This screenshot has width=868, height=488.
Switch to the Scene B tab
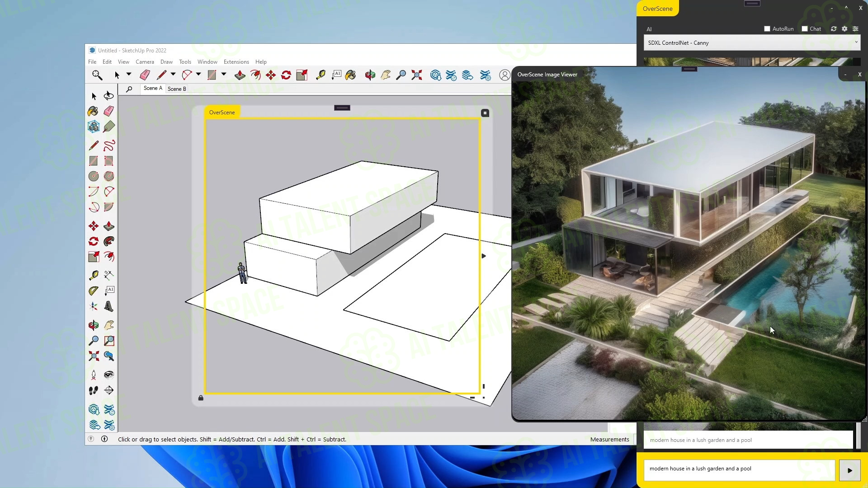click(177, 89)
